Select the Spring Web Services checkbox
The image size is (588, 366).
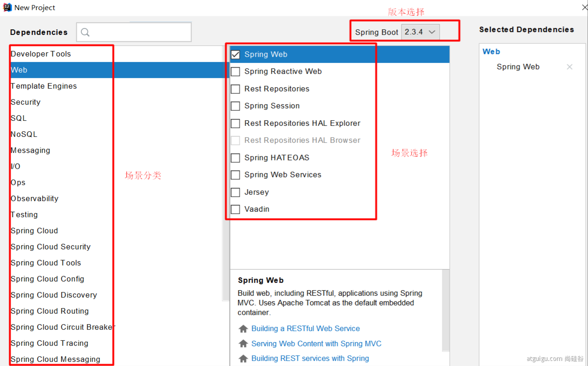[235, 175]
